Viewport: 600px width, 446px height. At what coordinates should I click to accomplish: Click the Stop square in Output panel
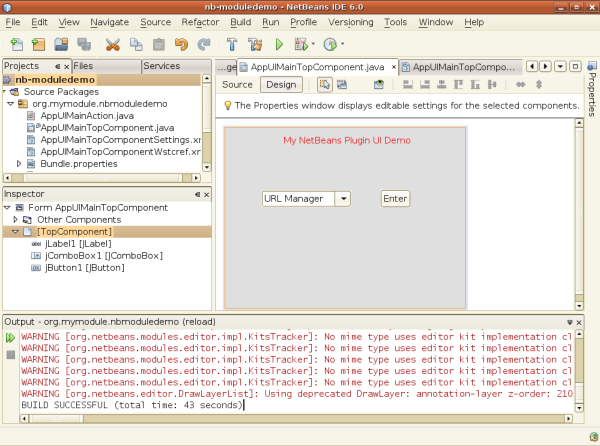(x=11, y=355)
